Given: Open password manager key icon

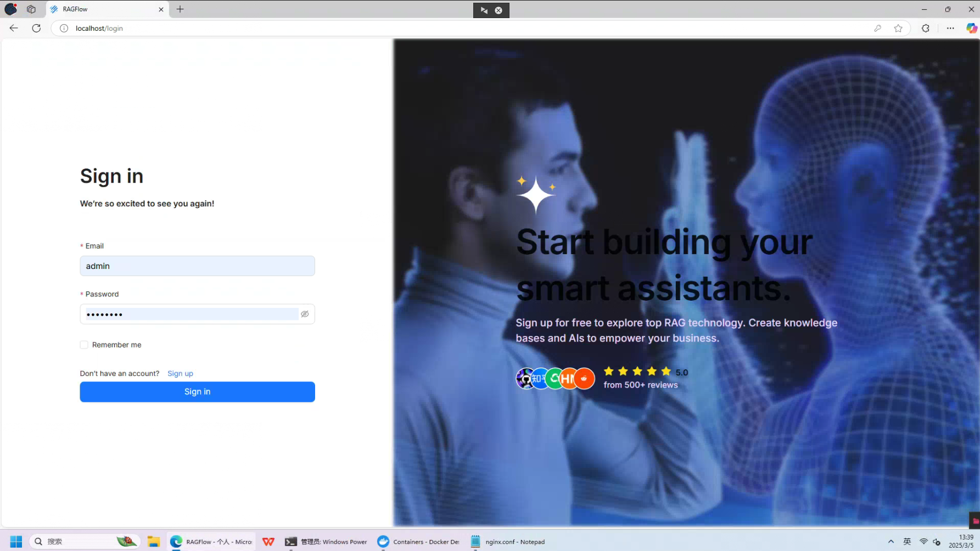Looking at the screenshot, I should pos(877,28).
